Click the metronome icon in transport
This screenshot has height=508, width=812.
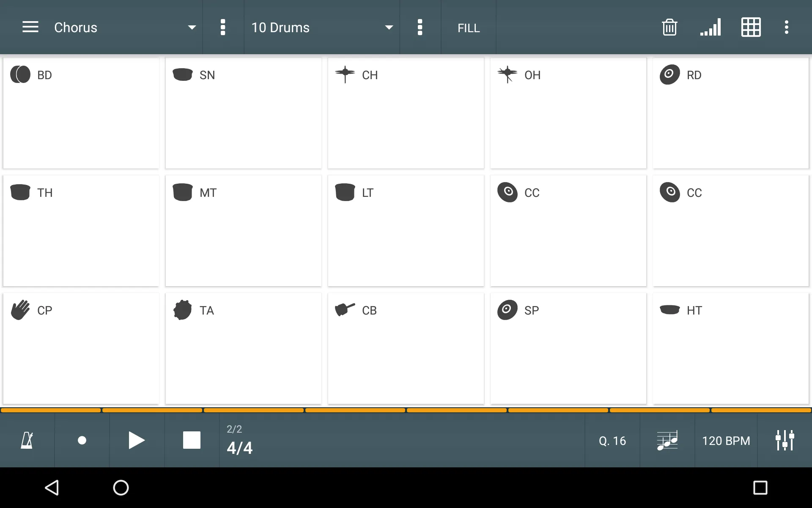27,440
